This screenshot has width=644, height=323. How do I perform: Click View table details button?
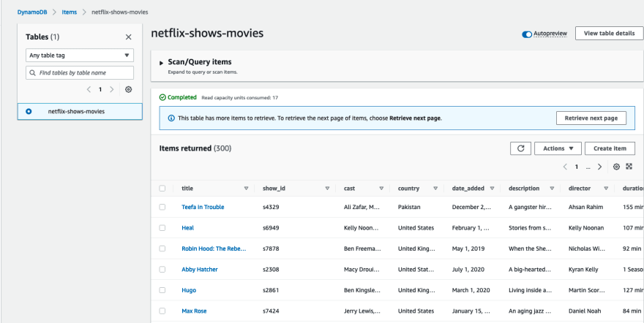[609, 33]
